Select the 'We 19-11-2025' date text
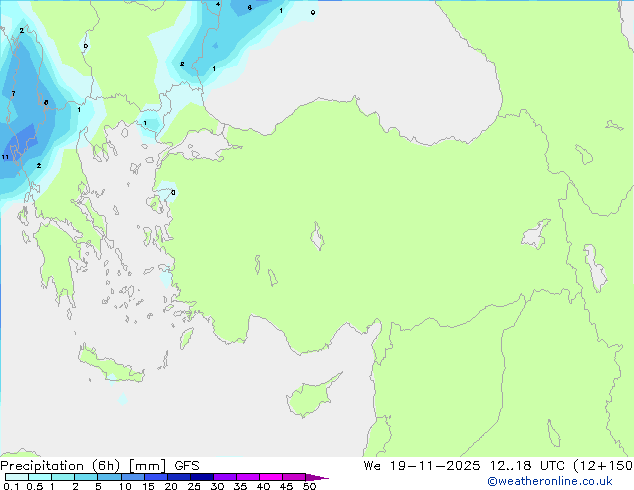 click(421, 465)
